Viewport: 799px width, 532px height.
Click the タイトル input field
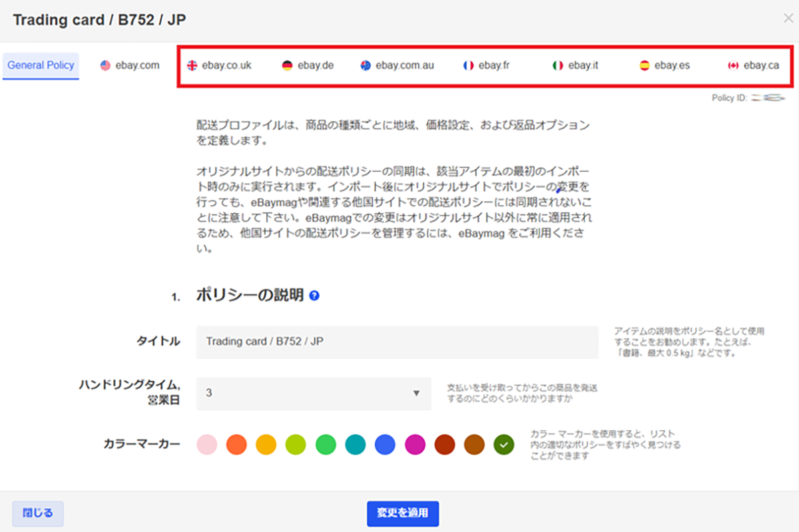click(x=398, y=342)
